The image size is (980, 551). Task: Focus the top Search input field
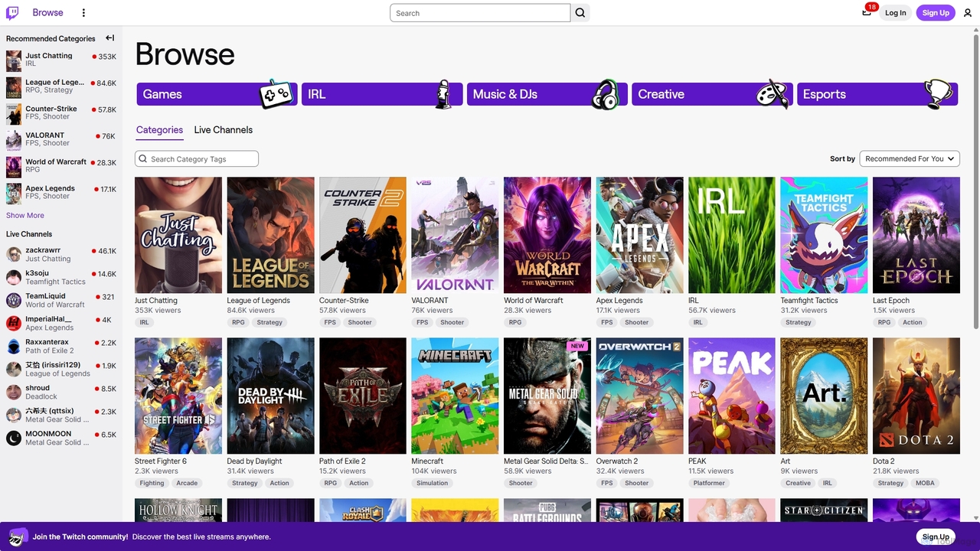(x=480, y=13)
